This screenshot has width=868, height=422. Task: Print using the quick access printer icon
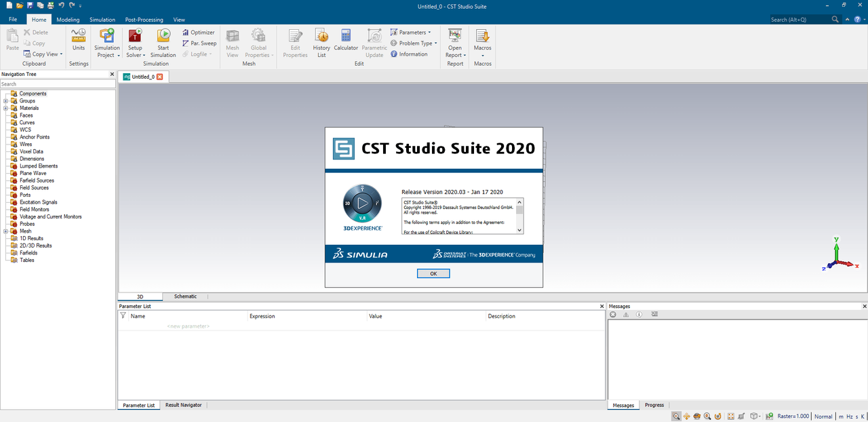(x=51, y=5)
